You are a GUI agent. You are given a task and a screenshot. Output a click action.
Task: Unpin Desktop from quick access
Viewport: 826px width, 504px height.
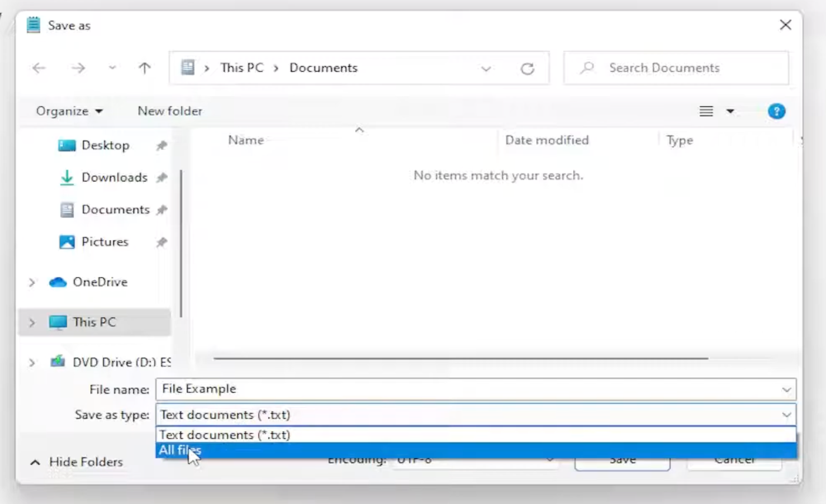[x=162, y=145]
